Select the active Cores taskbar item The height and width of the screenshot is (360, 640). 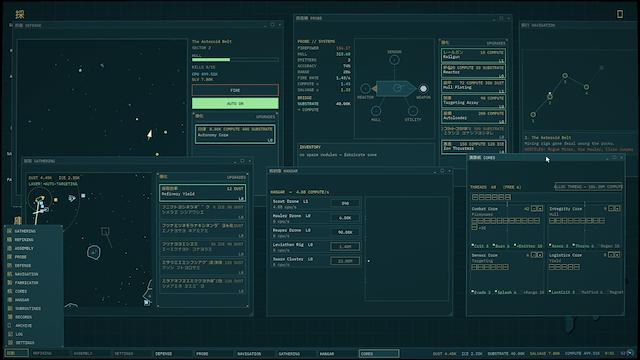[379, 353]
